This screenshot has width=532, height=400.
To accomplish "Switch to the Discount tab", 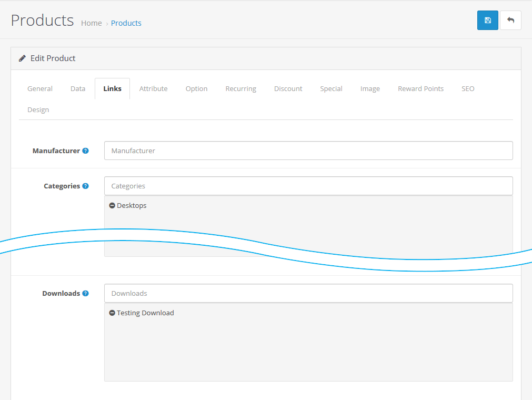I will 288,88.
